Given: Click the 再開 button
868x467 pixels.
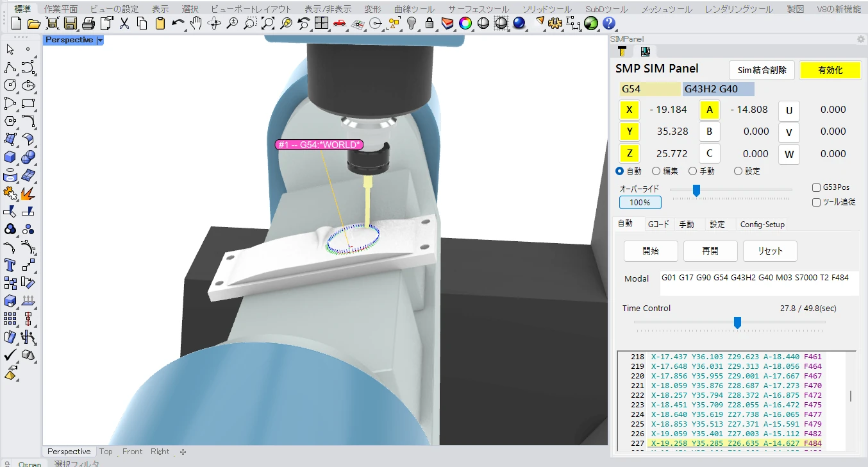Looking at the screenshot, I should click(710, 251).
